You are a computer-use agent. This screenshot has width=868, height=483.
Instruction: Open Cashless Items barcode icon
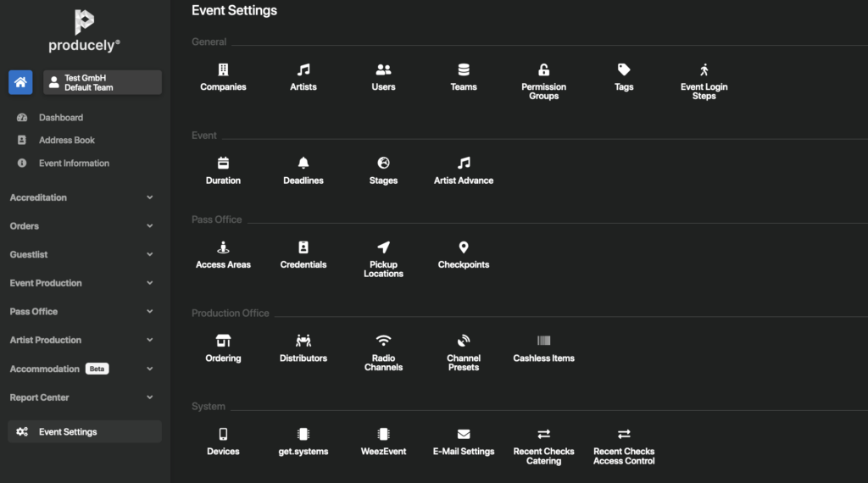coord(543,341)
